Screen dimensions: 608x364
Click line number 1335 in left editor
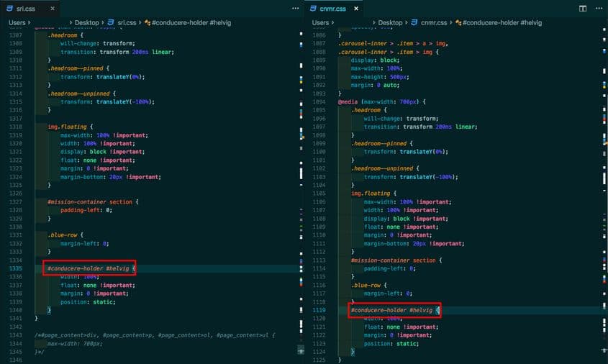pos(16,268)
